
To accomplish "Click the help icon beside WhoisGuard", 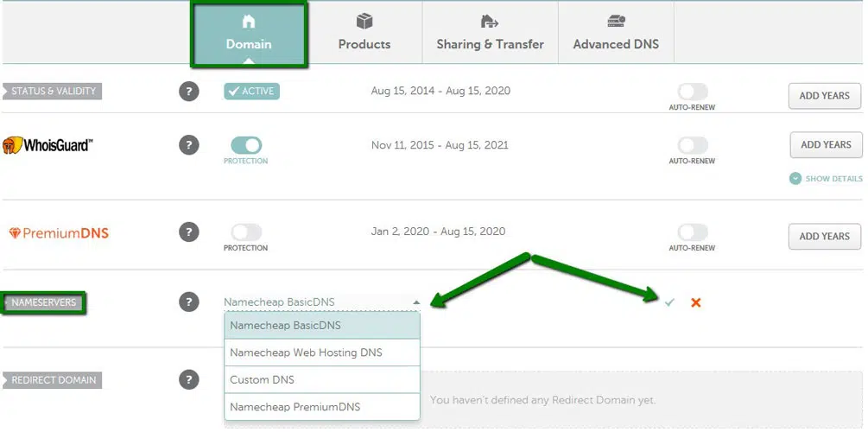I will [x=188, y=145].
